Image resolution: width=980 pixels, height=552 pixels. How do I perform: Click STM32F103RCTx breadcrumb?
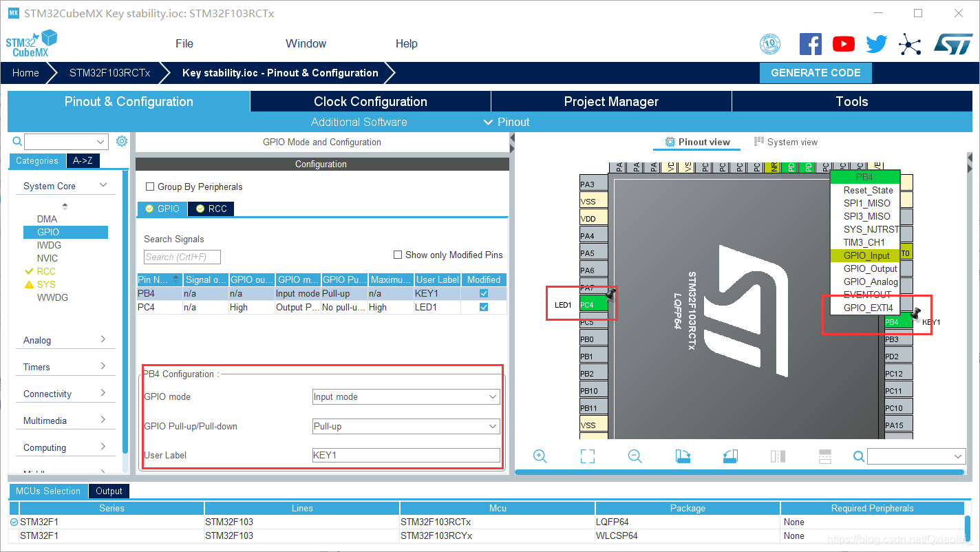pos(109,73)
